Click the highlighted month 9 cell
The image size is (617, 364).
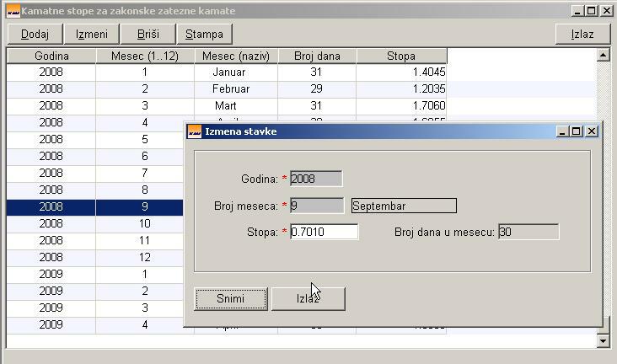click(140, 207)
